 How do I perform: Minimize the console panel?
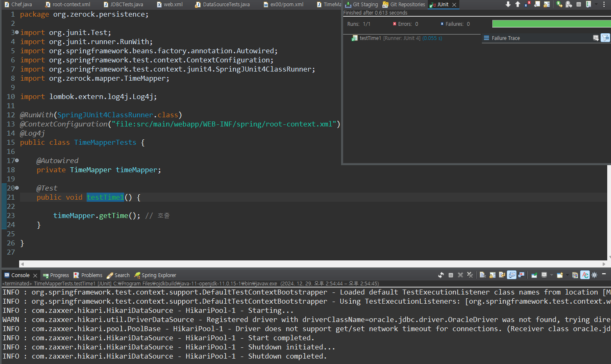coord(604,274)
